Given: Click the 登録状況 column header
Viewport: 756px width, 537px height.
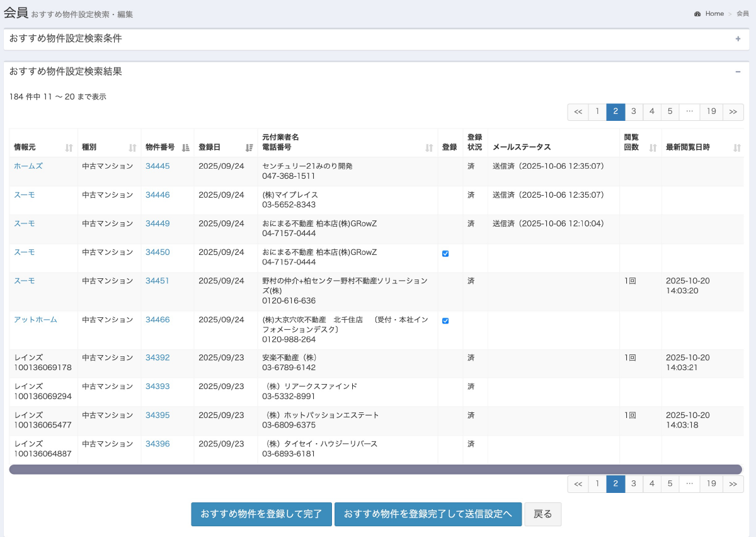Looking at the screenshot, I should click(474, 142).
